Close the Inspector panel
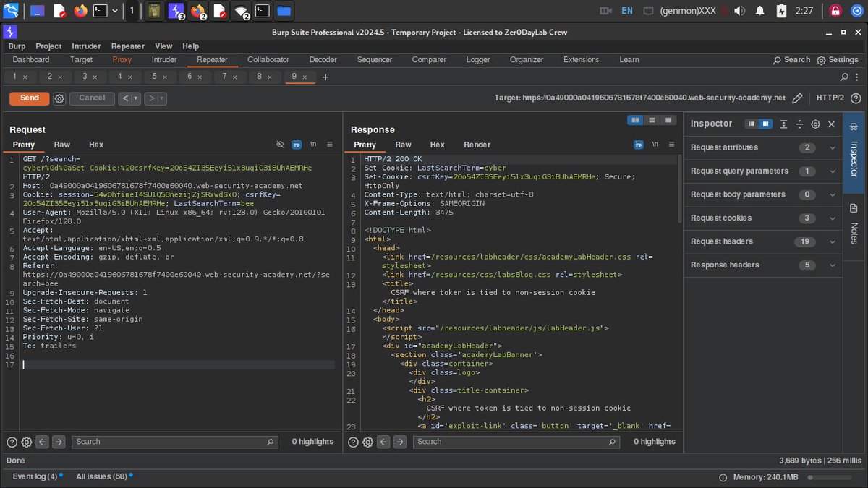 [x=832, y=124]
